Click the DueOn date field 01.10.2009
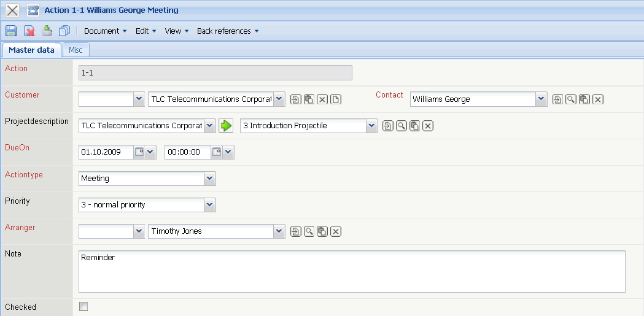644x316 pixels. 106,152
